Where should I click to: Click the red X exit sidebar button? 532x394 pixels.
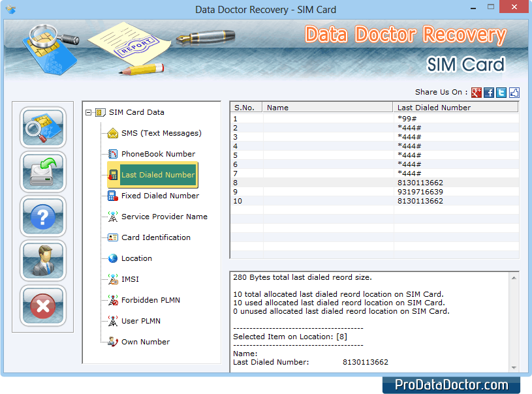click(x=42, y=305)
